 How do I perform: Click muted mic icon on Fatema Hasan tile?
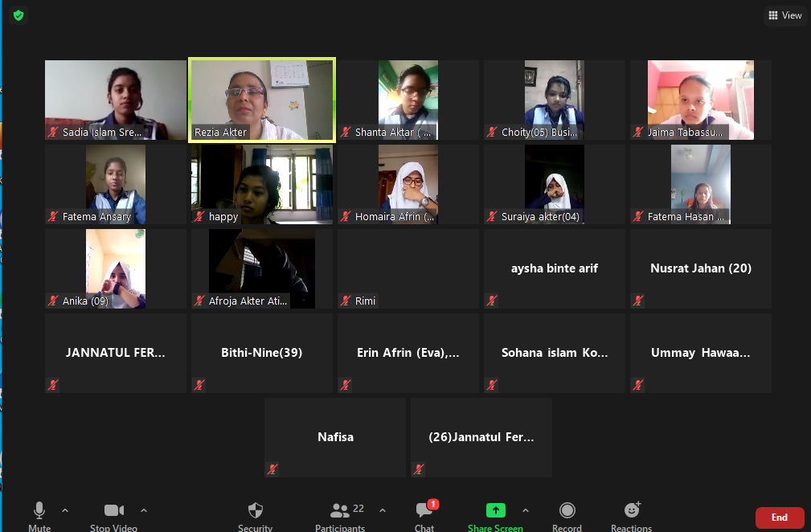(638, 216)
